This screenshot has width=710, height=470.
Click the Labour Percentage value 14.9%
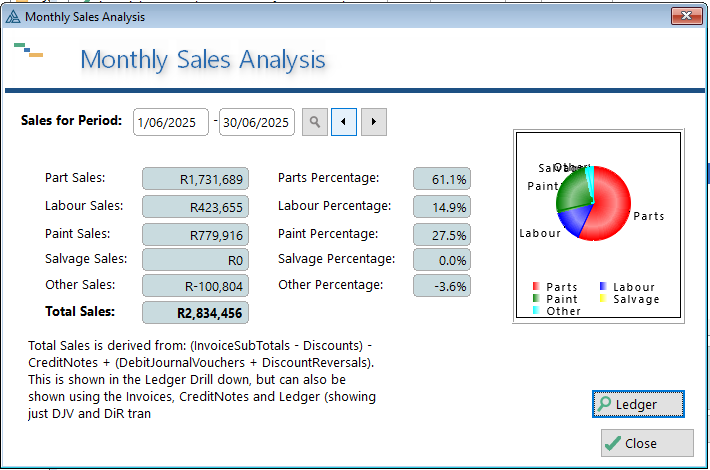(x=442, y=207)
